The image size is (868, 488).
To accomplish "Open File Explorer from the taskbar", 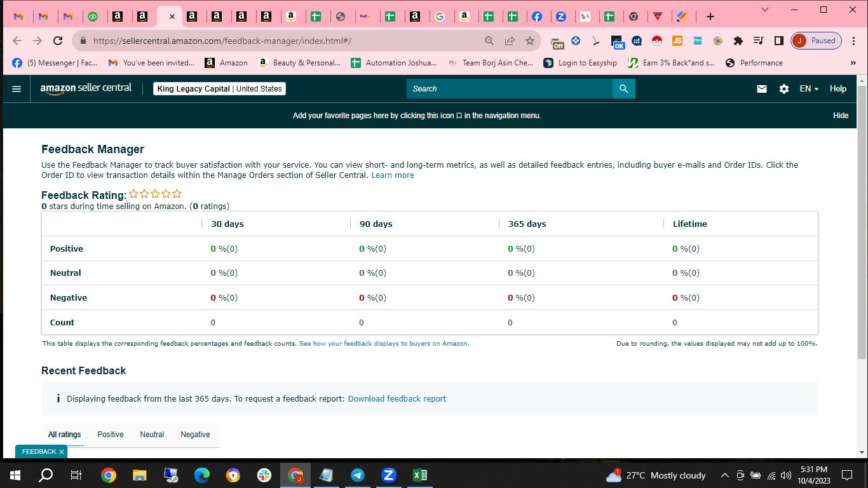I will tap(140, 475).
